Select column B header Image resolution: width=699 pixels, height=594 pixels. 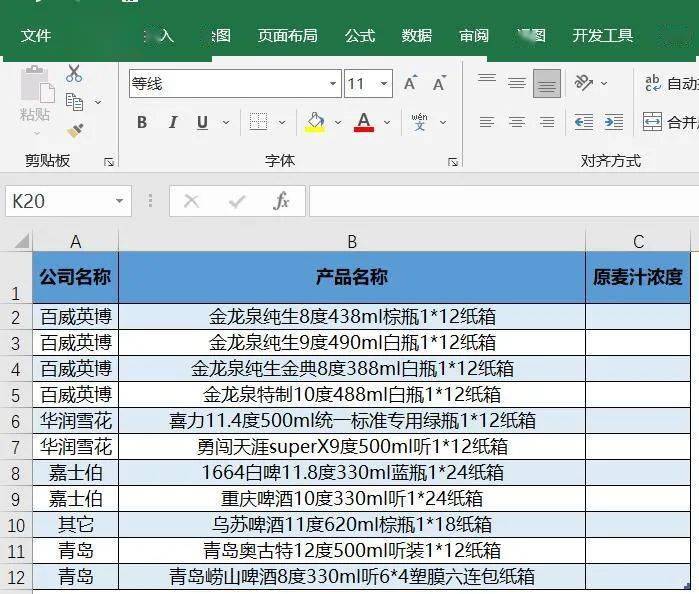352,241
